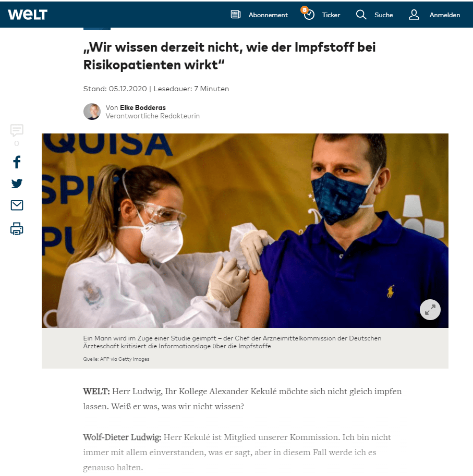Share article on Facebook
473x476 pixels.
17,162
